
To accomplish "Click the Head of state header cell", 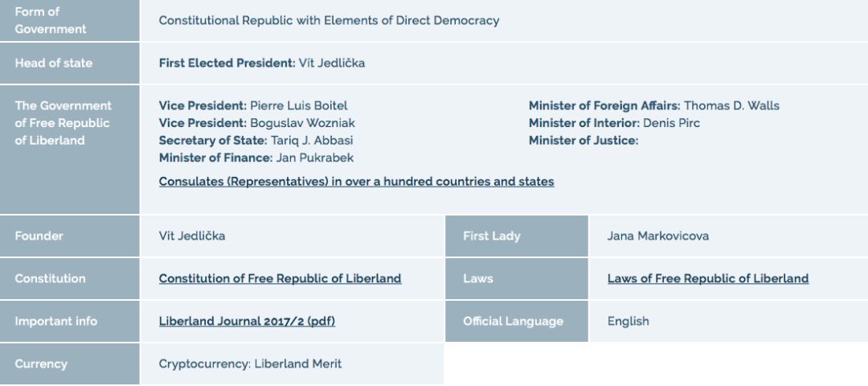I will tap(70, 64).
